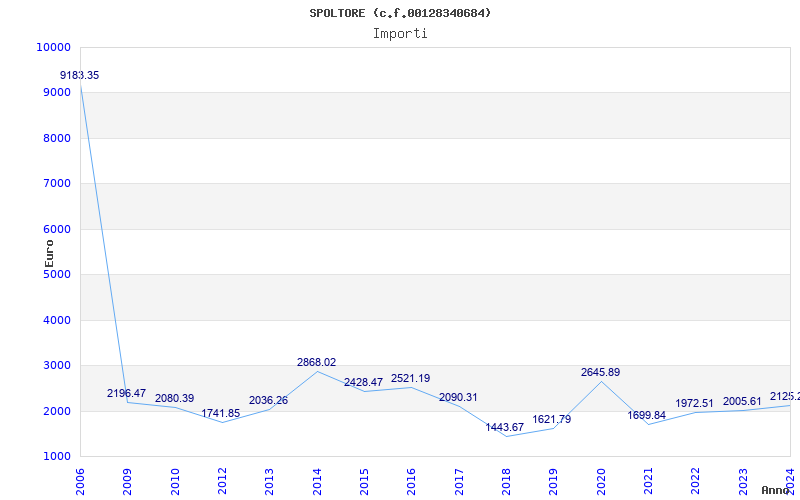Click the 2005.61 data label
Image resolution: width=800 pixels, height=500 pixels.
coord(742,402)
